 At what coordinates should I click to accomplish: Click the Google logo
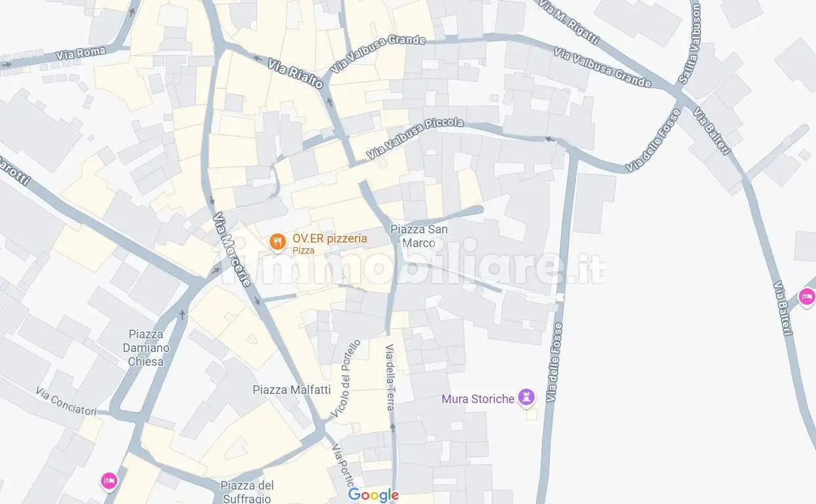point(373,495)
